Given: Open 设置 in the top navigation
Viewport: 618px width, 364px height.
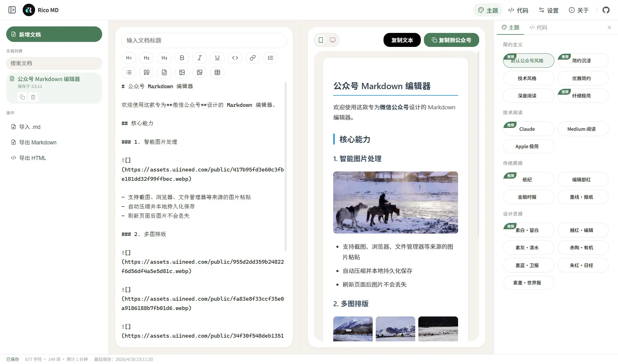Looking at the screenshot, I should [x=549, y=10].
